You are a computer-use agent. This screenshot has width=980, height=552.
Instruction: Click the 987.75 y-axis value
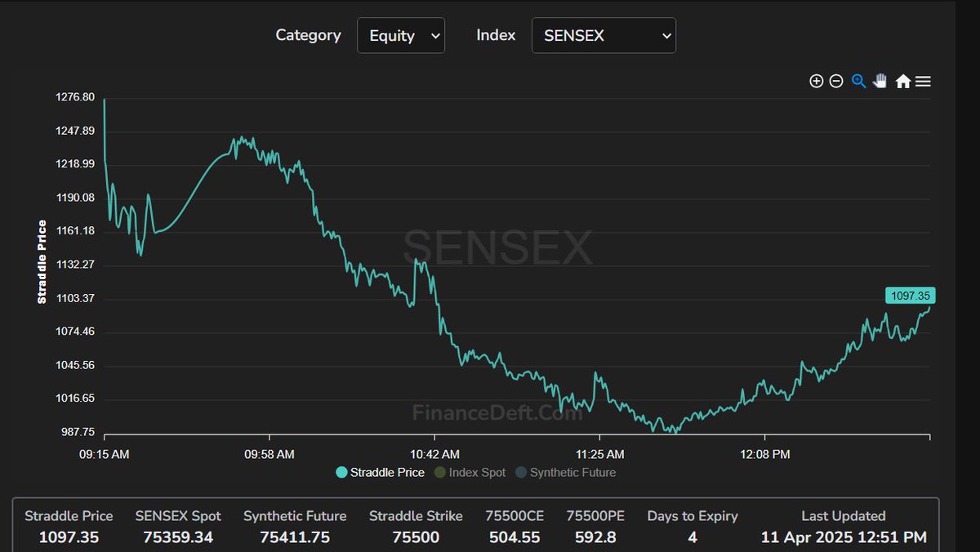(80, 432)
